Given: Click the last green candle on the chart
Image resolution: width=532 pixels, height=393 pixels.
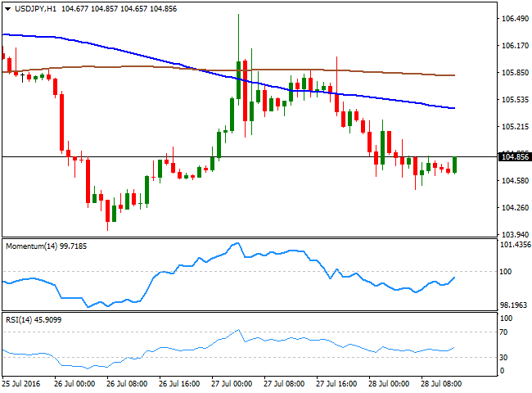Looking at the screenshot, I should (x=454, y=165).
